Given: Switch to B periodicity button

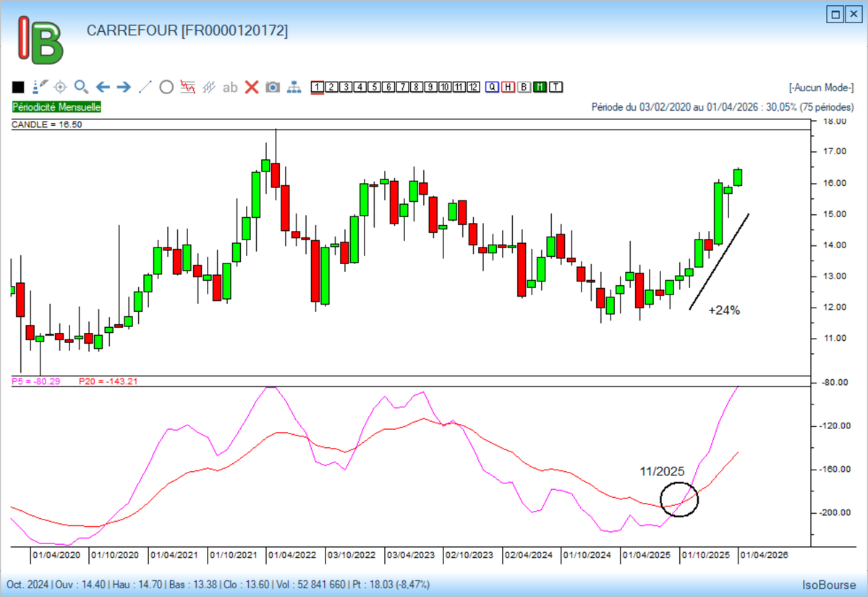Looking at the screenshot, I should 524,88.
